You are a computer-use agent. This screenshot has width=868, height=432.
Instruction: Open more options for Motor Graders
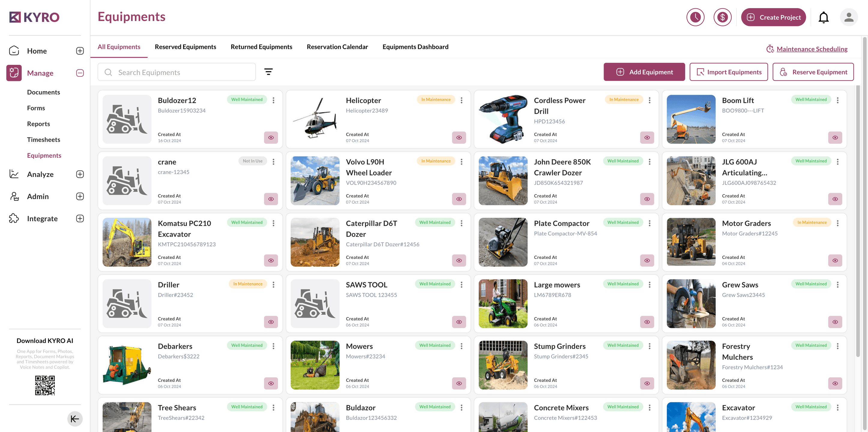(x=837, y=223)
